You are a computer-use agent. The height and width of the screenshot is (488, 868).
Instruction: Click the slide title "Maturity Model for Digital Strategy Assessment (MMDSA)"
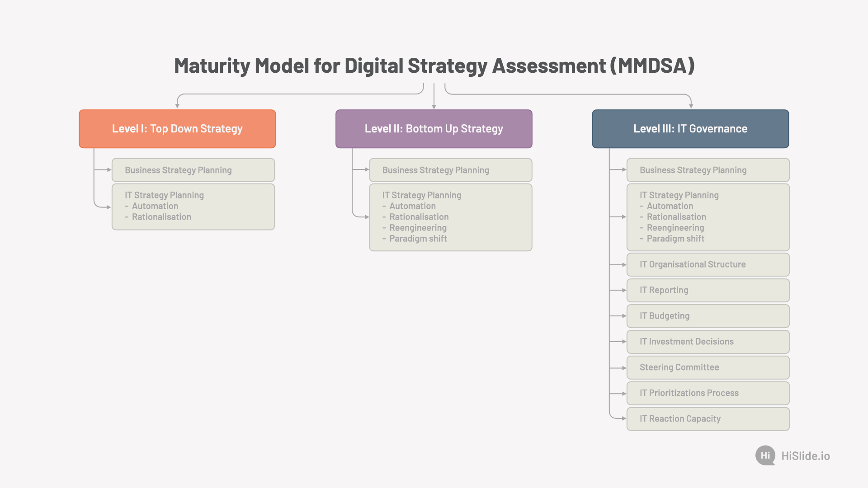(434, 66)
